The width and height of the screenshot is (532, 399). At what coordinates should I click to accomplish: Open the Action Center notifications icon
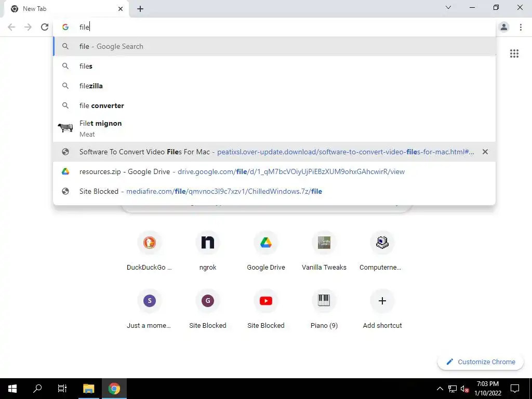coord(515,389)
